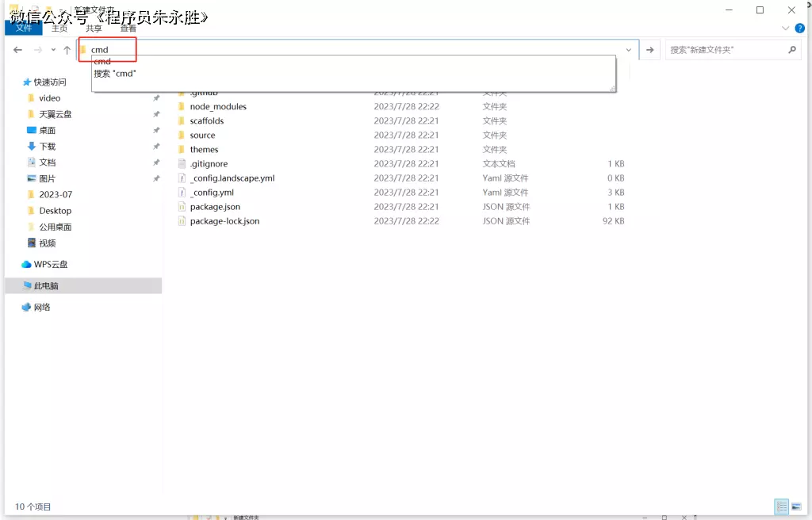Switch to large icons view in status bar
Screen dimensions: 812x520
click(797, 507)
